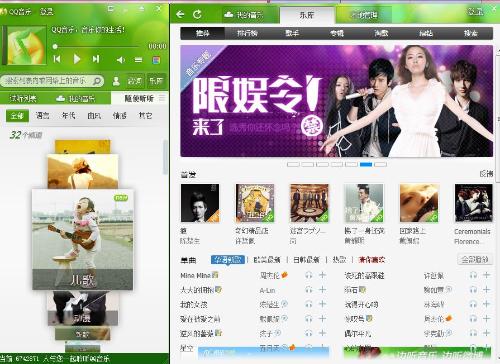Click headphone icon for Mina Mina
Viewport: 500px width, 364px height.
[309, 275]
